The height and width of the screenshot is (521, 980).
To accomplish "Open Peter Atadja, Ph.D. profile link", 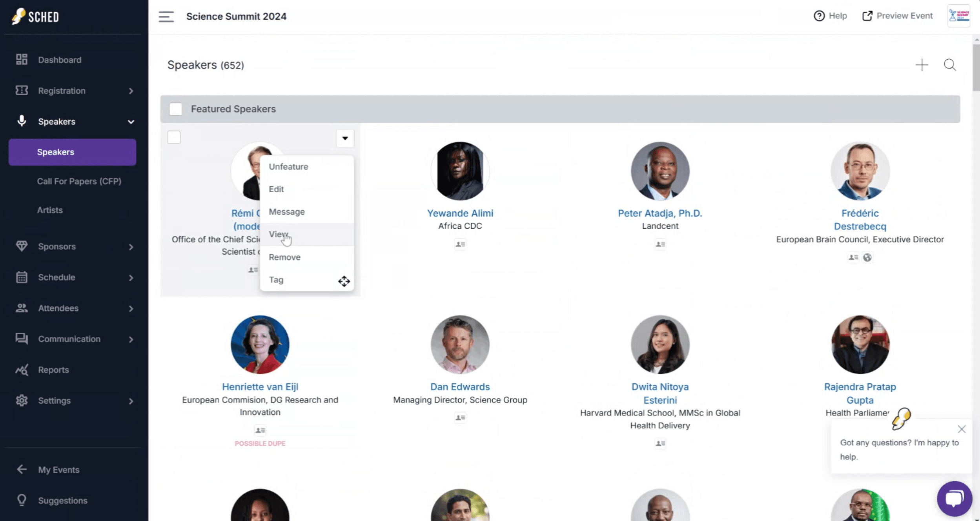I will coord(660,213).
